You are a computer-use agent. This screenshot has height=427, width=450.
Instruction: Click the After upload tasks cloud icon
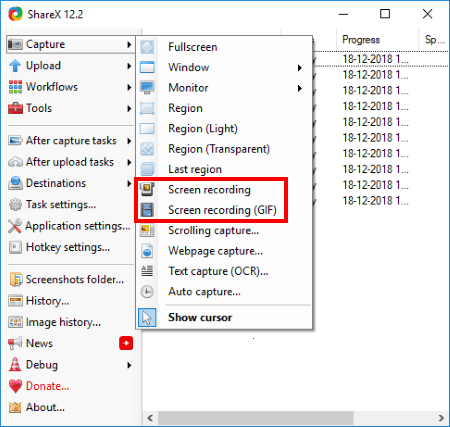pos(15,162)
